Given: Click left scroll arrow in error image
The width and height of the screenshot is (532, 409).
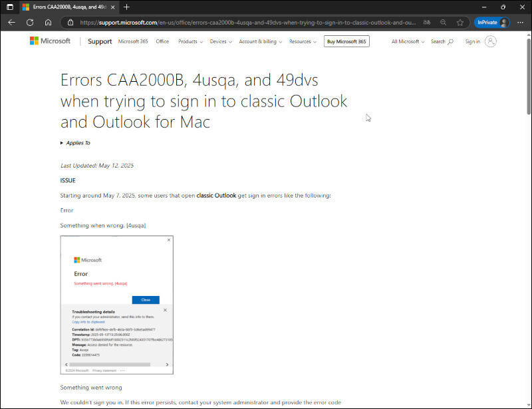Looking at the screenshot, I should point(66,364).
